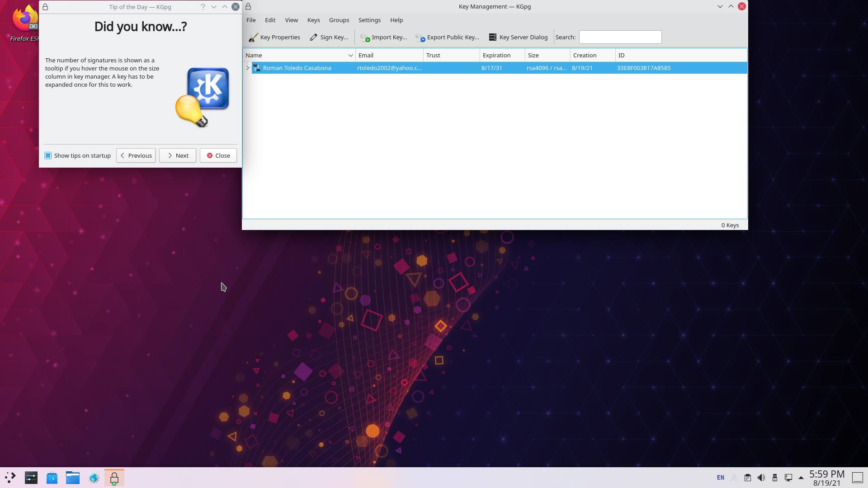Click the removable devices tray icon
The image size is (868, 488).
[x=774, y=478]
